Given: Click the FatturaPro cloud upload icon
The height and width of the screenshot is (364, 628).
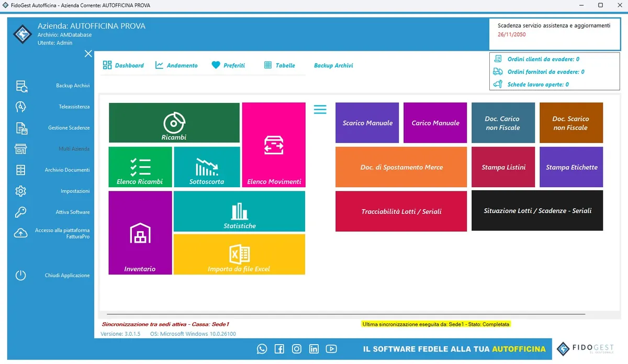Looking at the screenshot, I should coord(21,233).
